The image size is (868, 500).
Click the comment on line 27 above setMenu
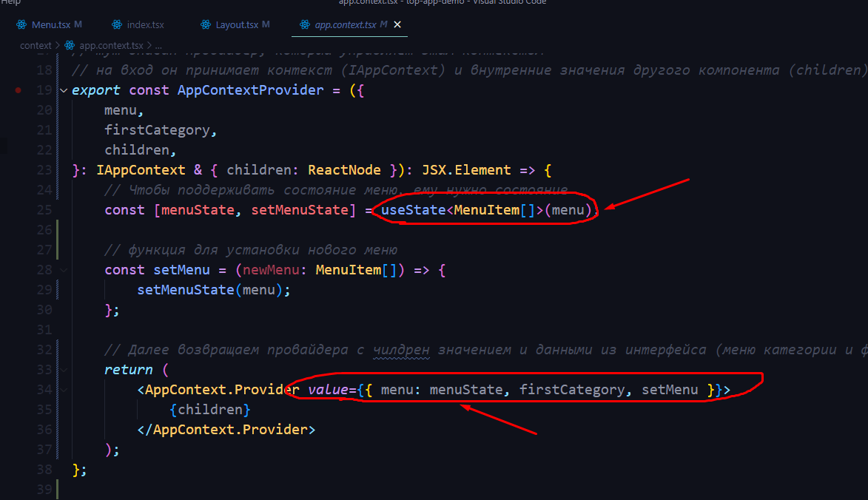pyautogui.click(x=251, y=250)
